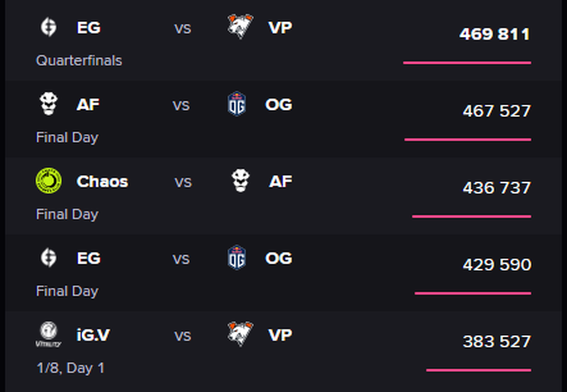Click the pink bar under 383 527

tap(478, 370)
